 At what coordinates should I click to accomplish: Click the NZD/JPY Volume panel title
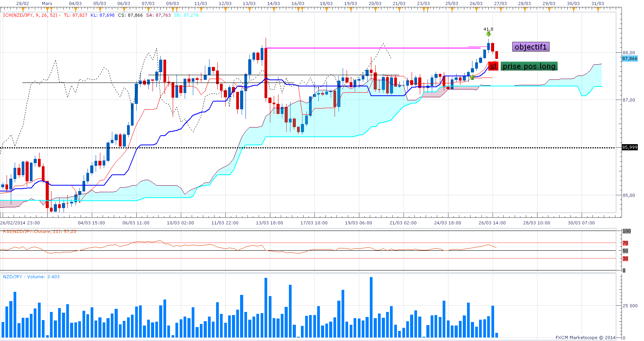31,277
